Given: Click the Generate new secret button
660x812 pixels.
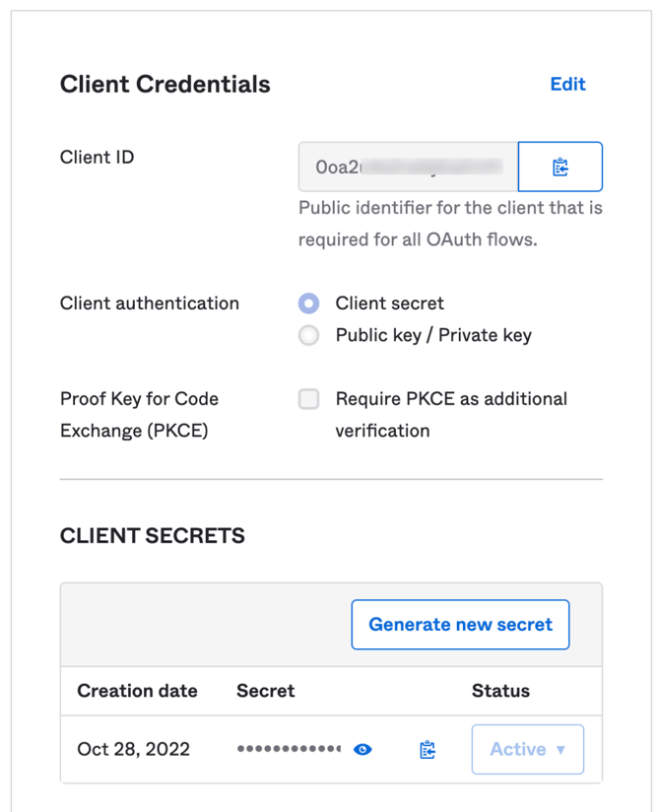Looking at the screenshot, I should 460,625.
